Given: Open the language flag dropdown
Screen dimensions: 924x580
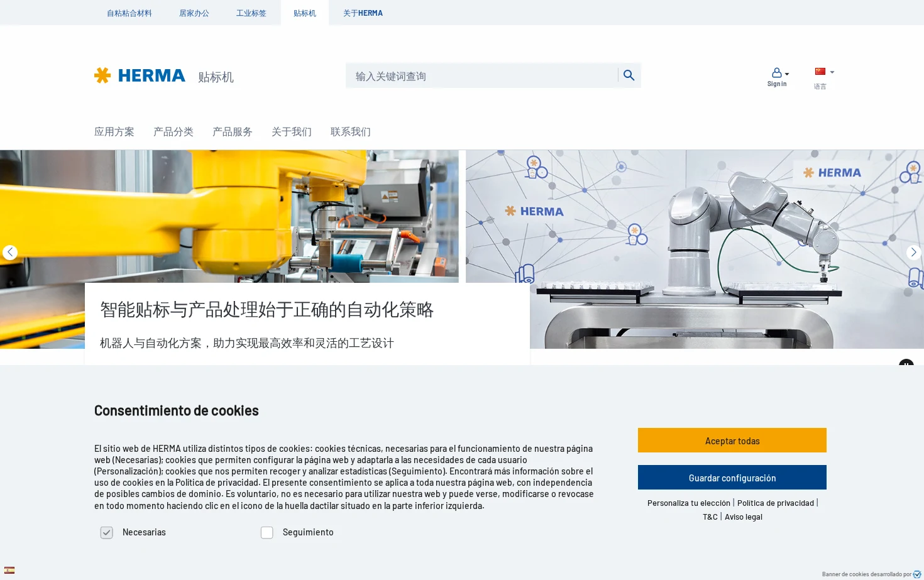Looking at the screenshot, I should (824, 72).
